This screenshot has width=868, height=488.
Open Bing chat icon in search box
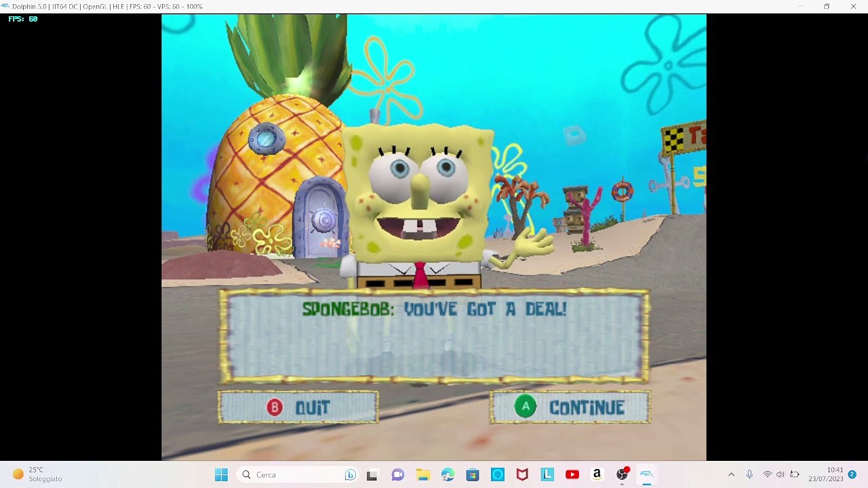click(x=350, y=474)
